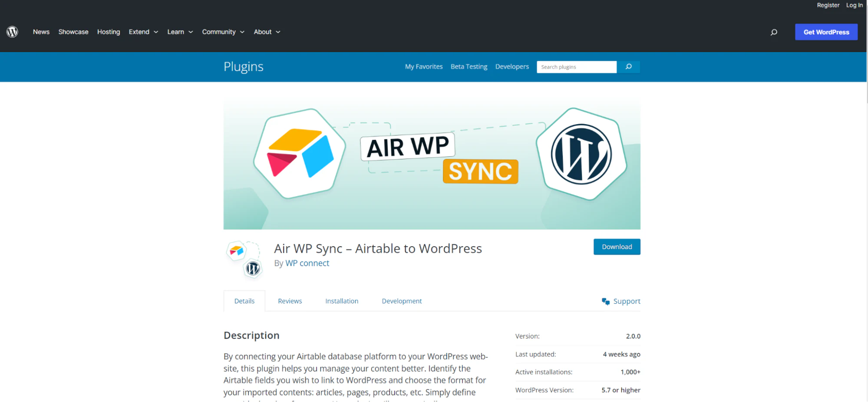
Task: Open the Hosting page
Action: (x=109, y=32)
